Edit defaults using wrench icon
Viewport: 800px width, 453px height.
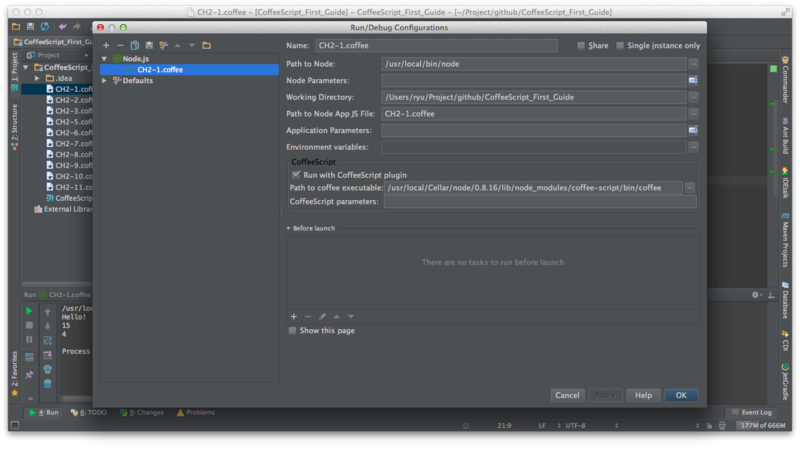tap(163, 45)
